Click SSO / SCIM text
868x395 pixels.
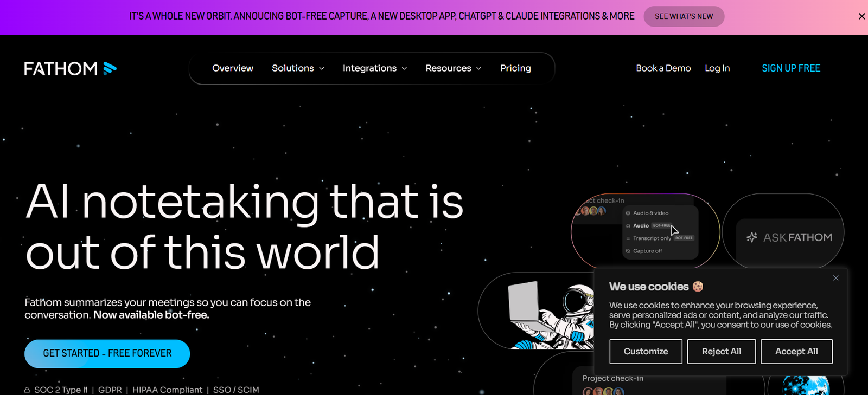tap(236, 390)
